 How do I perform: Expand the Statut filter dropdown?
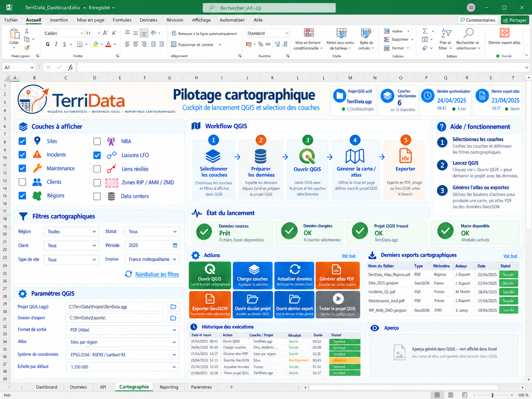coord(152,231)
